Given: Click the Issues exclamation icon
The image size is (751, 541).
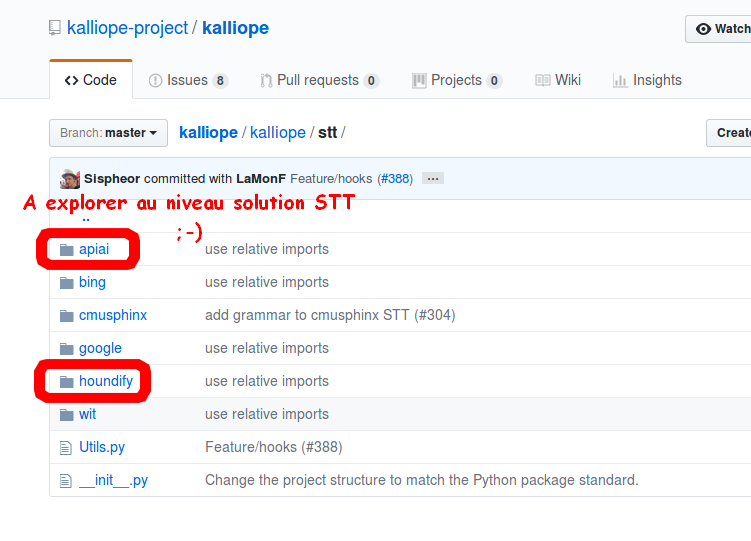Looking at the screenshot, I should pyautogui.click(x=155, y=80).
